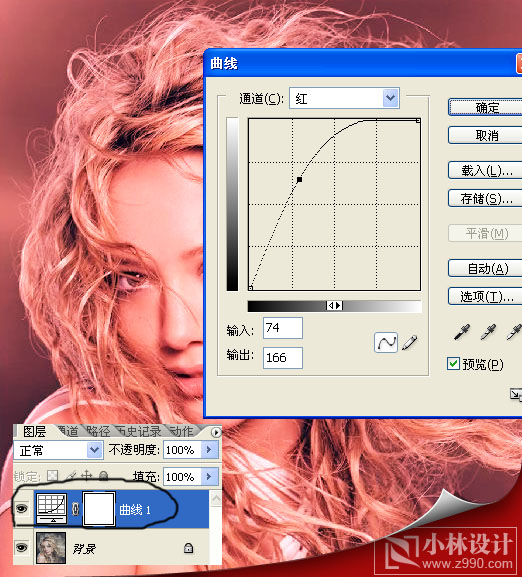Screen dimensions: 522x577
Task: Switch to the 图层 tab
Action: click(x=34, y=431)
